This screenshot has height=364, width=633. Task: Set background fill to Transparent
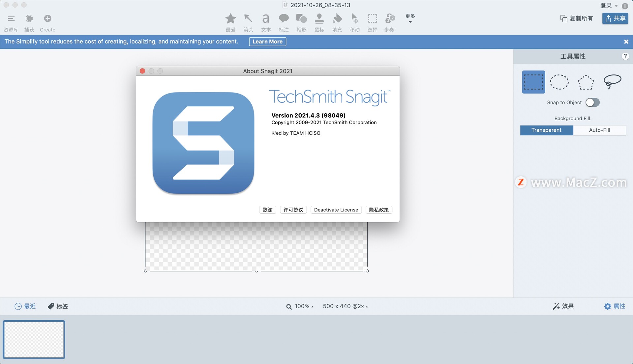(x=546, y=130)
